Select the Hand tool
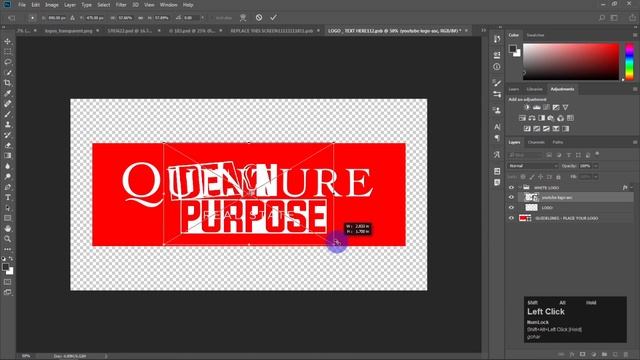The image size is (640, 360). 7,229
